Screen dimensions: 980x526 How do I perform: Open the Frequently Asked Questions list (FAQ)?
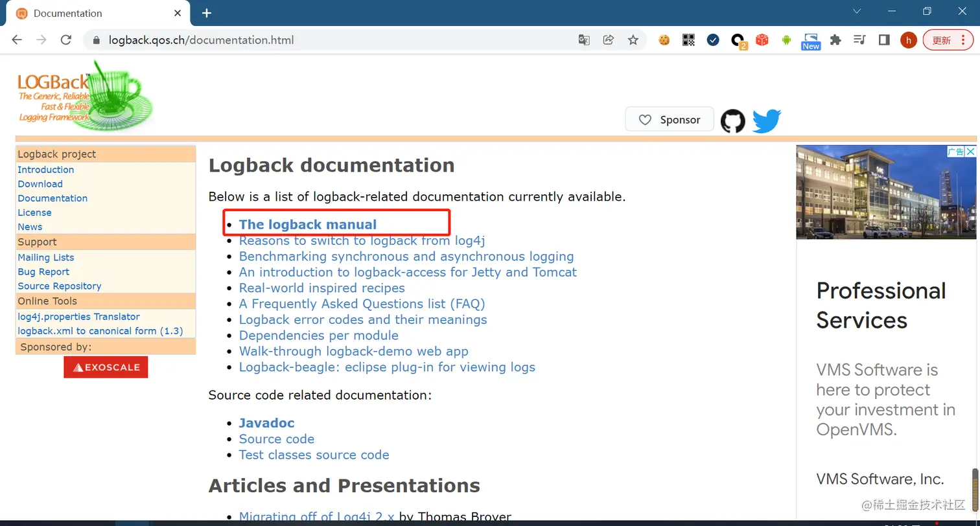coord(362,303)
